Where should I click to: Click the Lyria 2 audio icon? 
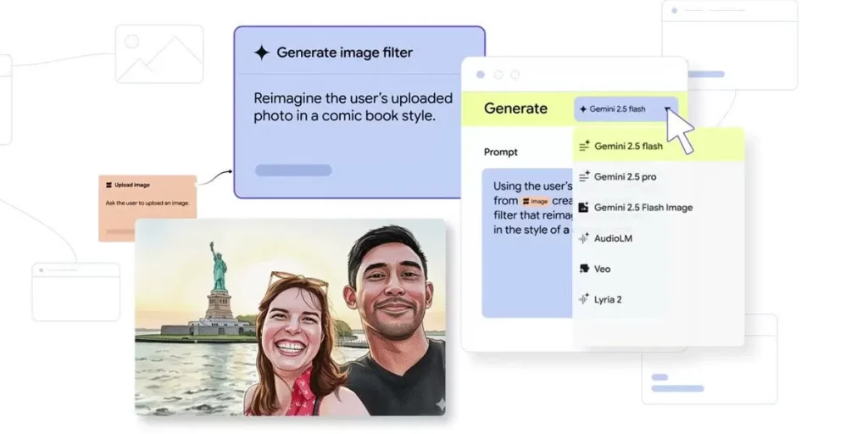click(x=583, y=299)
